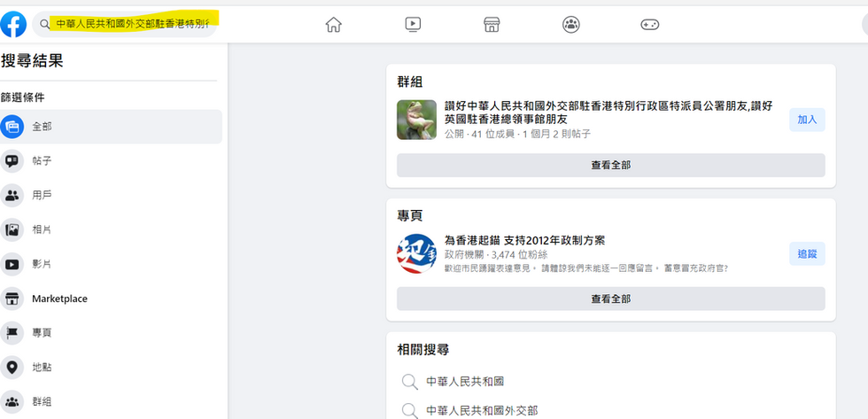Click 查看全部 under the 群組 card

[x=610, y=165]
